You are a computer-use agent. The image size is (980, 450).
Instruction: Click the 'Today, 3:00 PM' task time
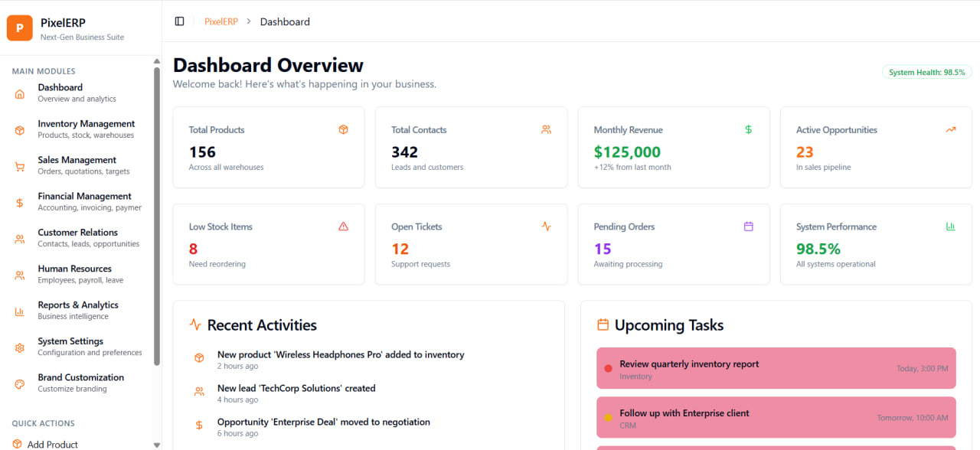(922, 369)
